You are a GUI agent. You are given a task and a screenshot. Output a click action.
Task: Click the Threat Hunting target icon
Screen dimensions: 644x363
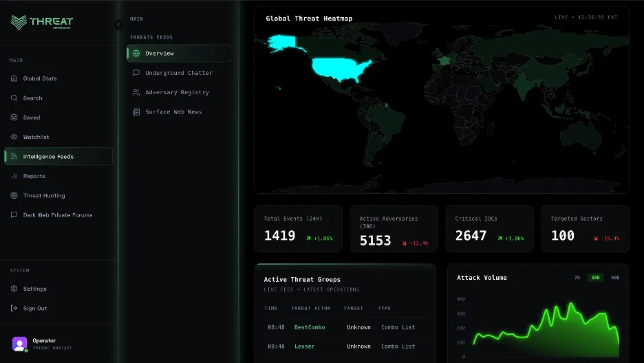14,196
